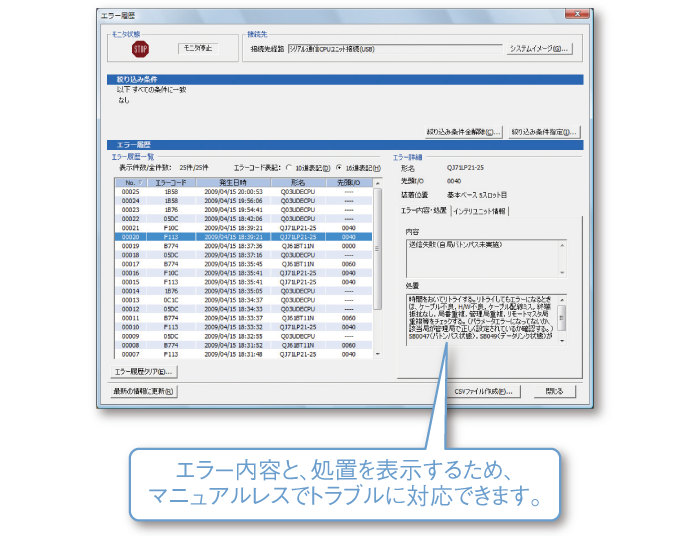Click the システムイメージ button
Image resolution: width=690 pixels, height=536 pixels.
point(538,48)
